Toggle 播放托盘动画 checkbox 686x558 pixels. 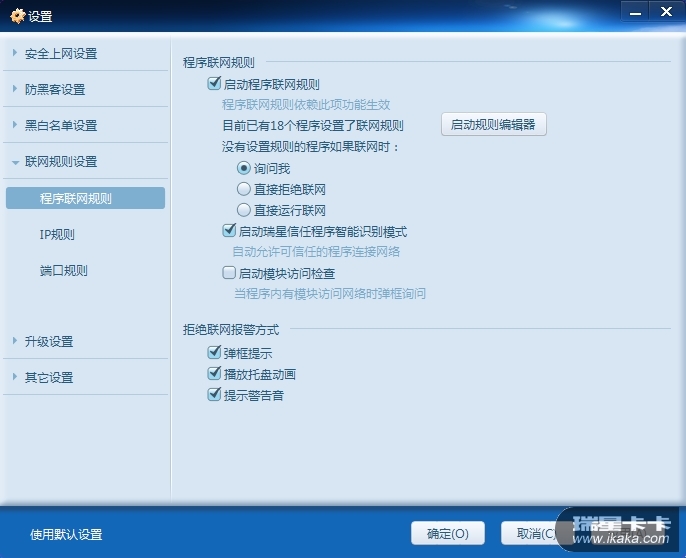pyautogui.click(x=214, y=373)
